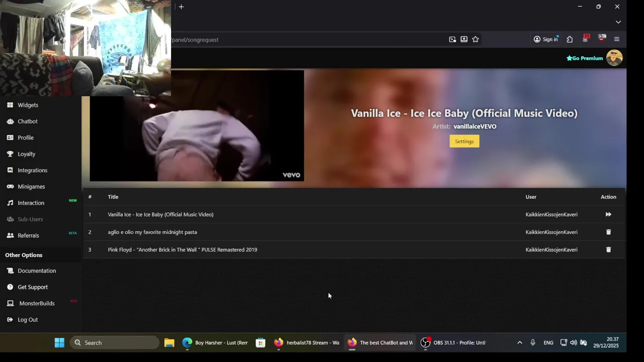Open Integrations in the sidebar
Image resolution: width=644 pixels, height=362 pixels.
point(32,170)
